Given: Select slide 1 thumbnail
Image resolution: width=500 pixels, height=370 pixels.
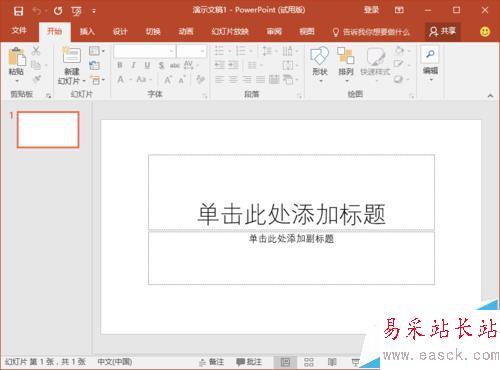Looking at the screenshot, I should 48,130.
